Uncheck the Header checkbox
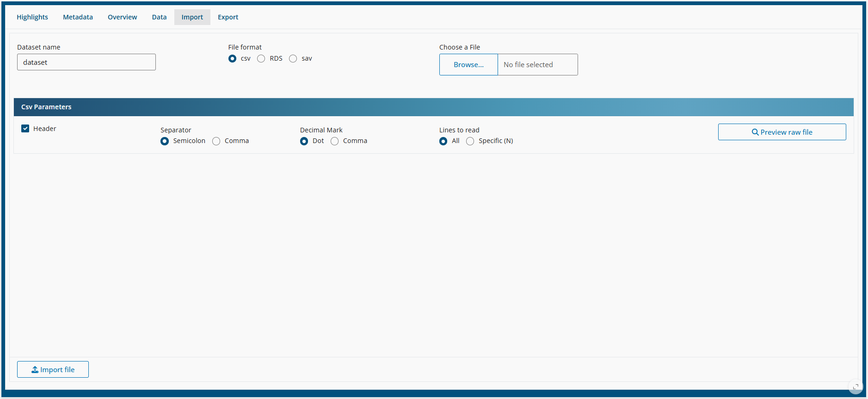The width and height of the screenshot is (868, 399). (25, 129)
